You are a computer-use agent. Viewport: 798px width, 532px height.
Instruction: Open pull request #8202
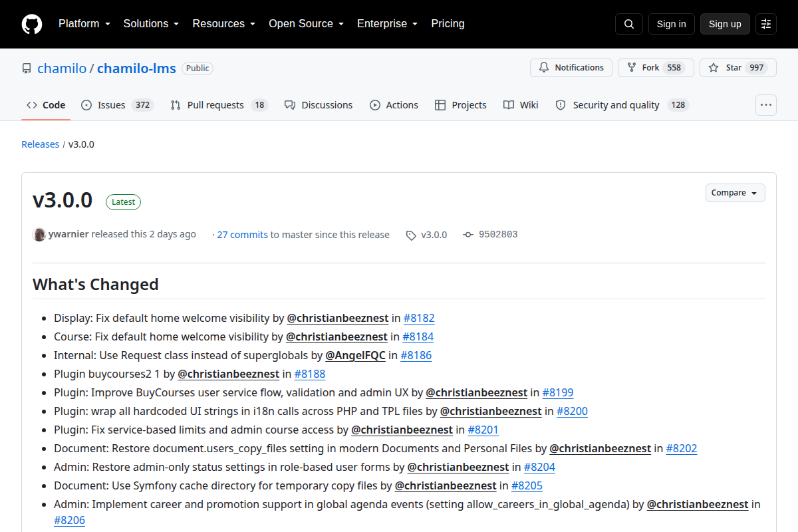[682, 448]
